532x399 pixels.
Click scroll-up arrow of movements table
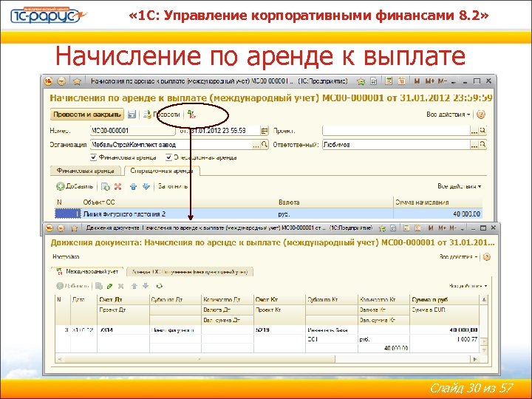484,299
